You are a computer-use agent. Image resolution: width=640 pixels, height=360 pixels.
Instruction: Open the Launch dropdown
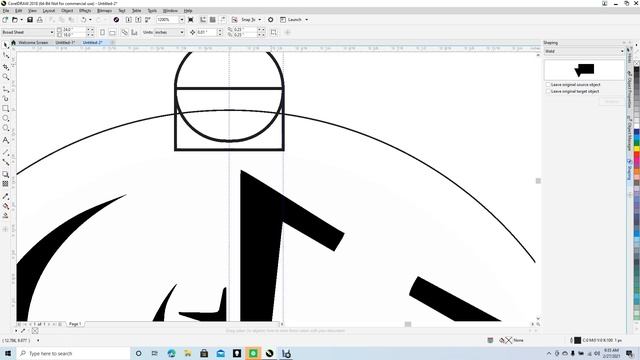click(x=307, y=20)
